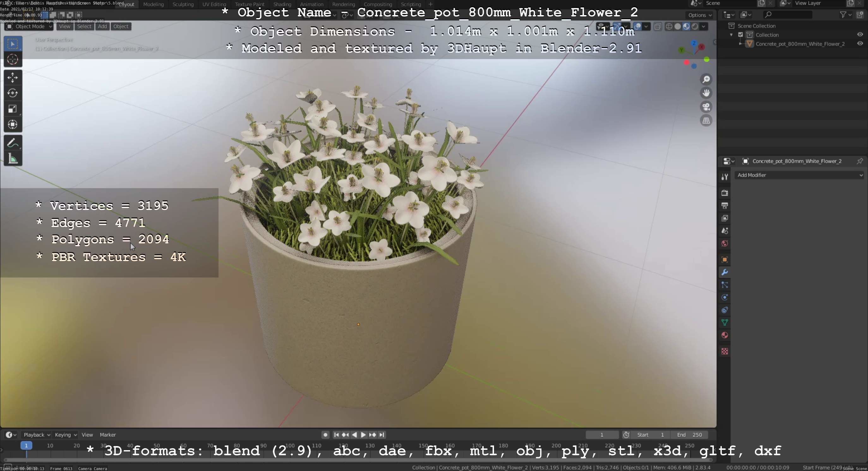Viewport: 868px width, 471px height.
Task: Click the End frame 250 field
Action: point(689,435)
